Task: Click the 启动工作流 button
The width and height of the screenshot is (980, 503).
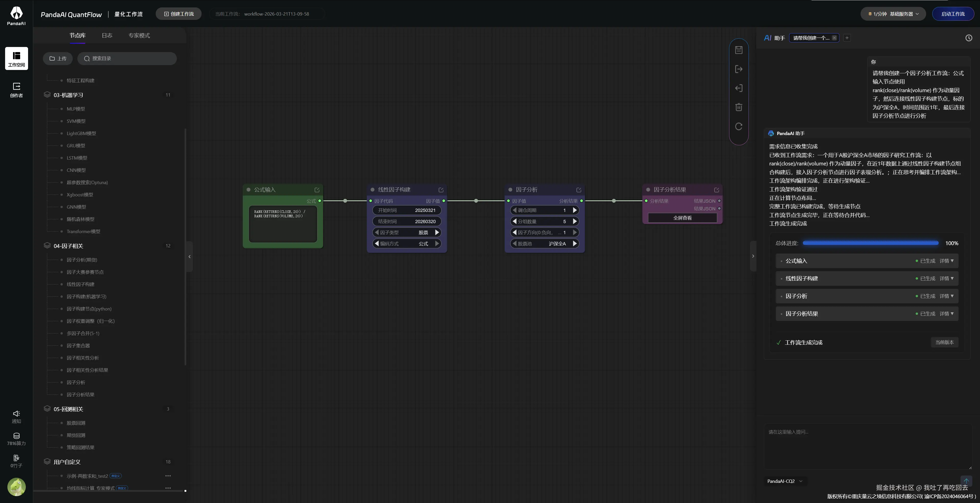Action: pos(953,14)
